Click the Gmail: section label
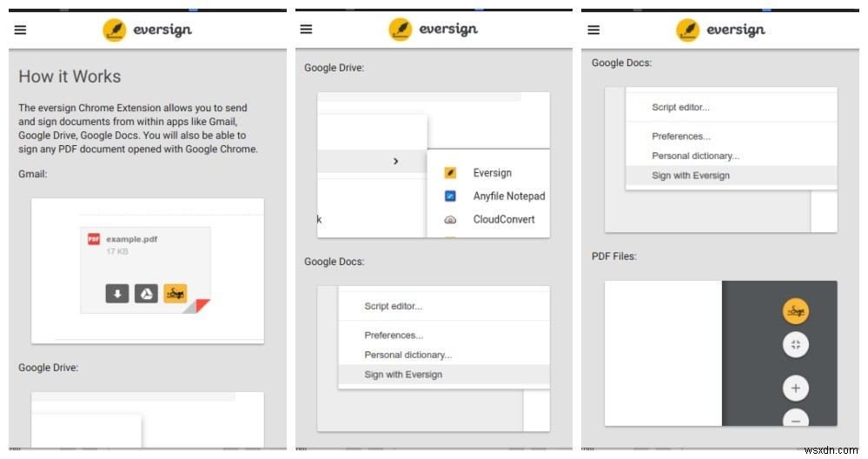868x459 pixels. pyautogui.click(x=33, y=174)
